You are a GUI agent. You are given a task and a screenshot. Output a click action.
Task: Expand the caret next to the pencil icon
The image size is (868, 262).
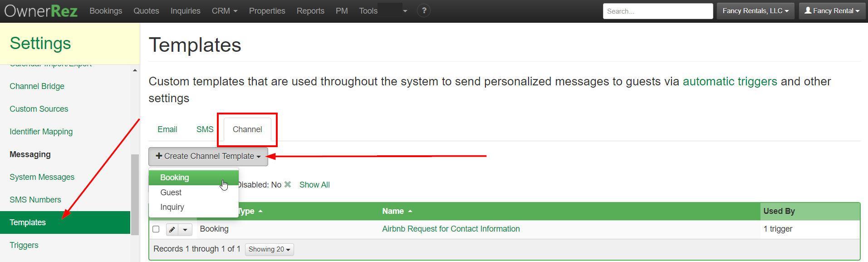(x=185, y=229)
